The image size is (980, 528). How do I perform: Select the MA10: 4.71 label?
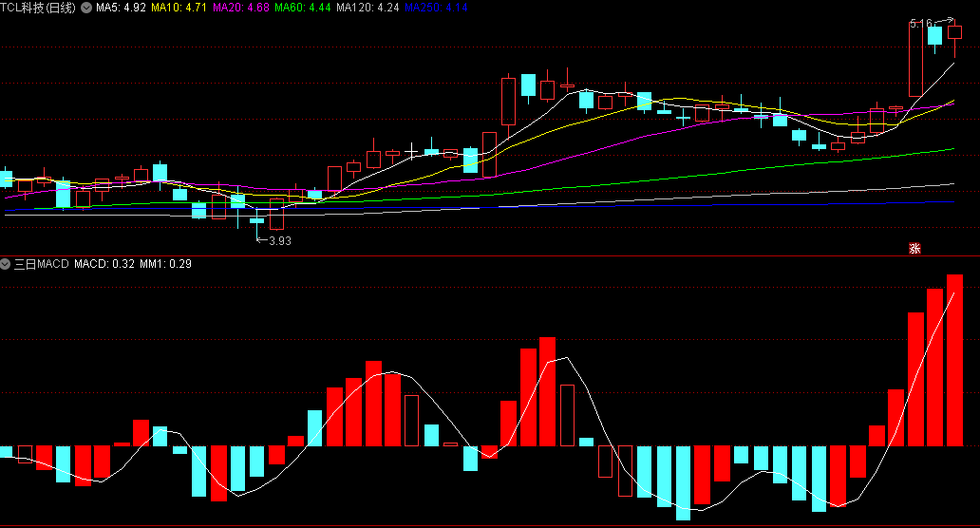pyautogui.click(x=179, y=8)
